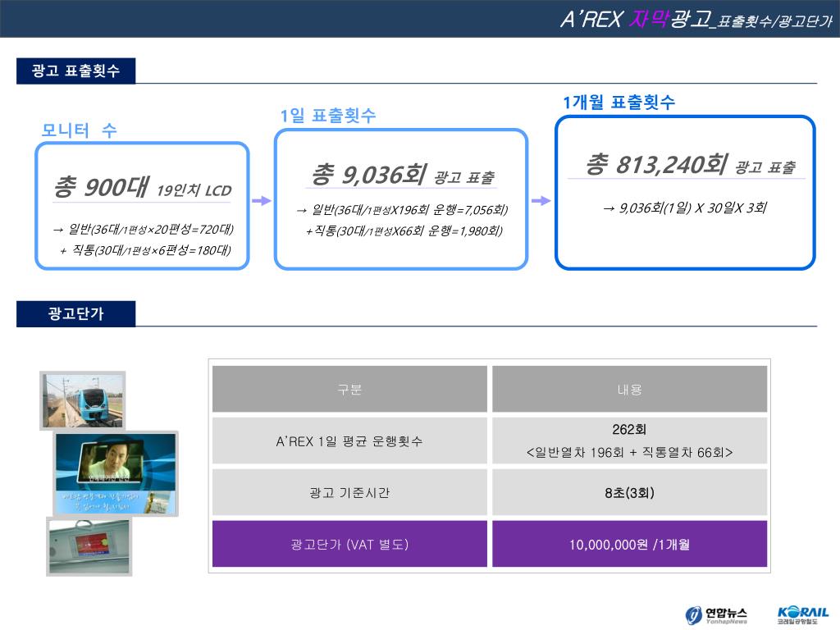The image size is (840, 630).
Task: Click the '일반열차 196회 + 직통열차 66회' text
Action: pos(629,453)
